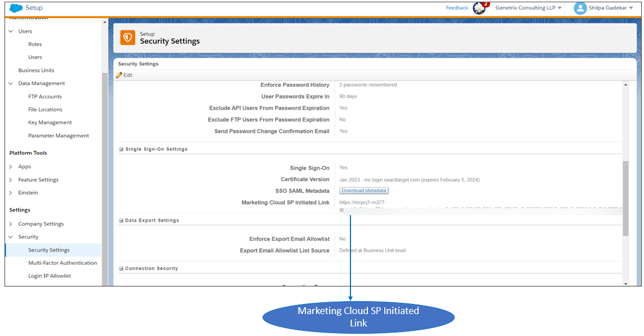Click the orange Security Settings shield icon
Viewport: 644px width, 336px height.
click(127, 37)
